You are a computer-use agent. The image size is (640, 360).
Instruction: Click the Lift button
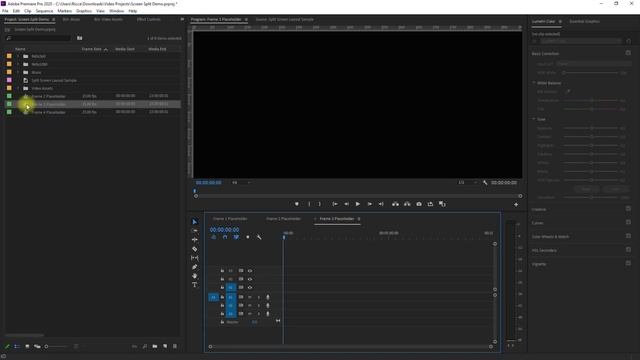pyautogui.click(x=395, y=204)
